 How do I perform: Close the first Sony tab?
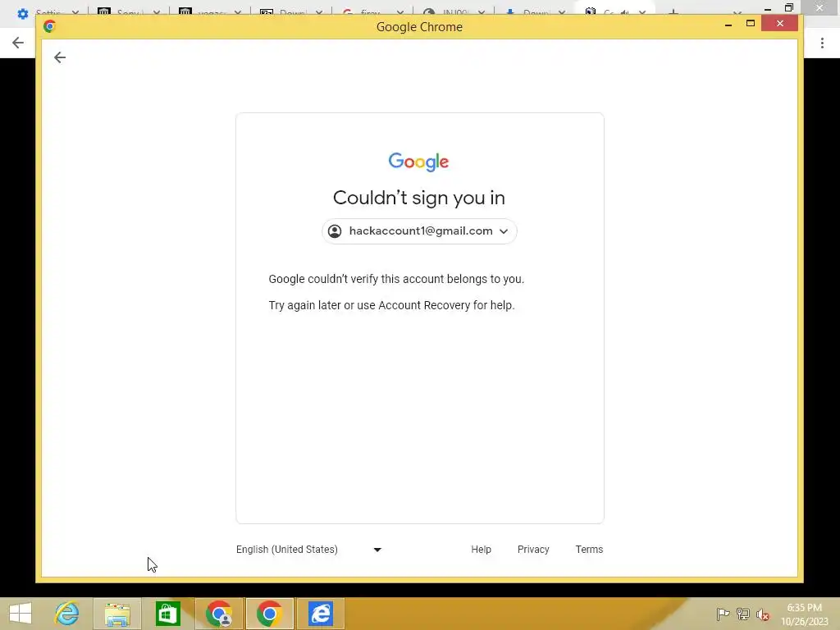pos(157,11)
